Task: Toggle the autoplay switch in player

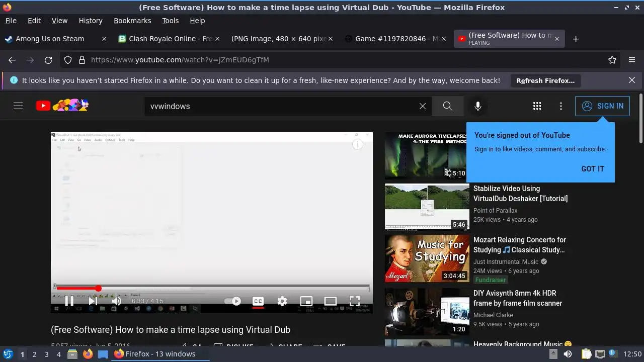Action: [232, 301]
